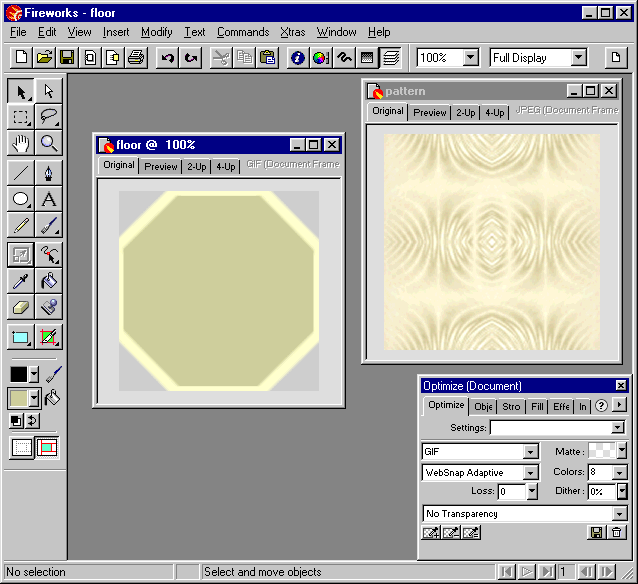
Task: Click the fill color swatch in toolbox
Action: (x=19, y=398)
